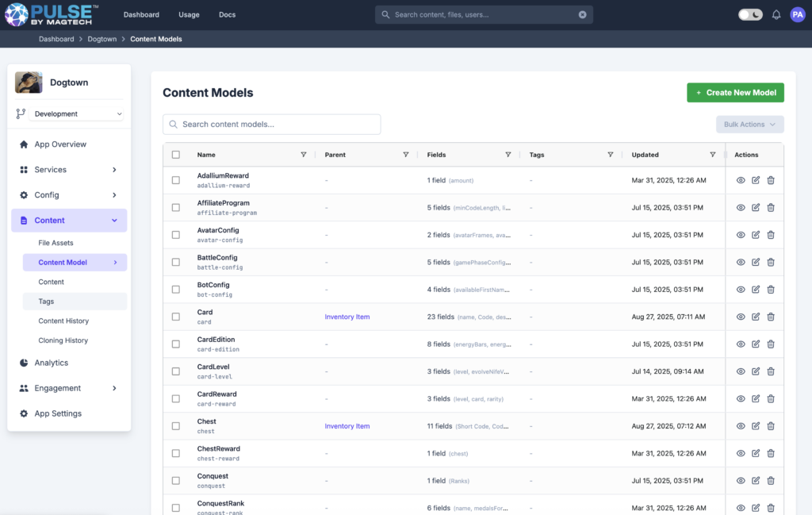This screenshot has width=812, height=515.
Task: Delete the ChestReward model
Action: click(x=771, y=453)
